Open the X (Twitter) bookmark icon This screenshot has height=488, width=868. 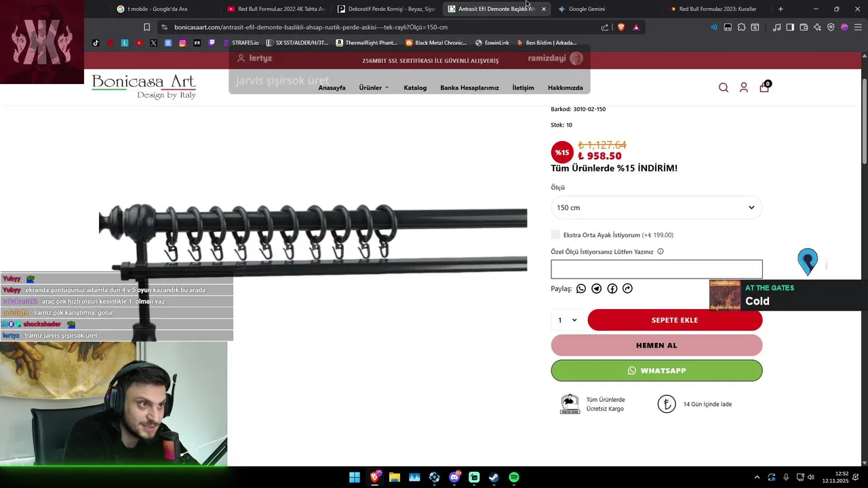tap(153, 43)
